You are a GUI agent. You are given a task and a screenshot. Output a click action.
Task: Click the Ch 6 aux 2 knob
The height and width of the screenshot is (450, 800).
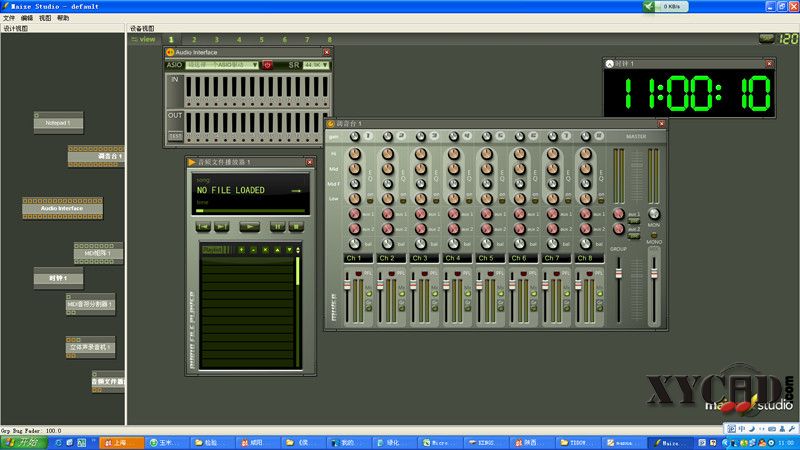coord(519,229)
